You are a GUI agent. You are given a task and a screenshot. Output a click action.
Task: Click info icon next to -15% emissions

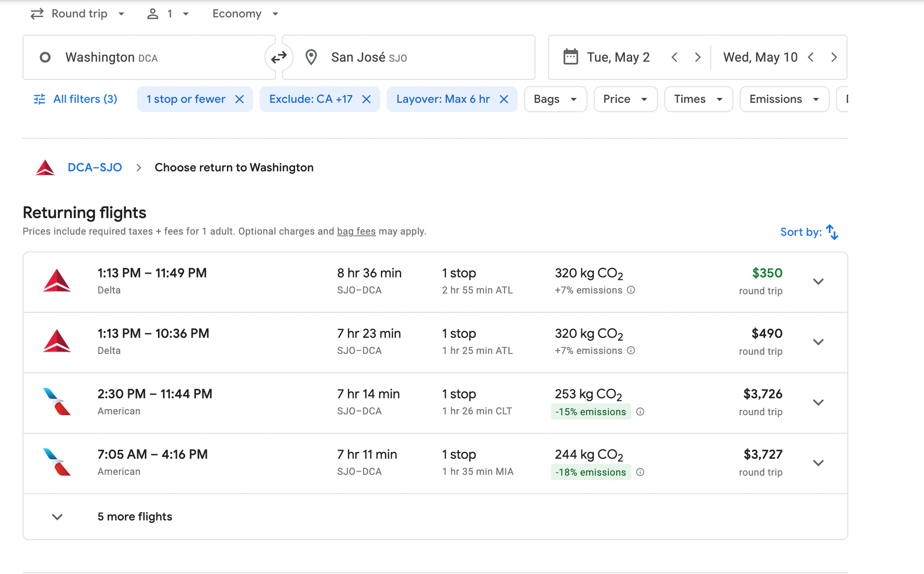(640, 412)
